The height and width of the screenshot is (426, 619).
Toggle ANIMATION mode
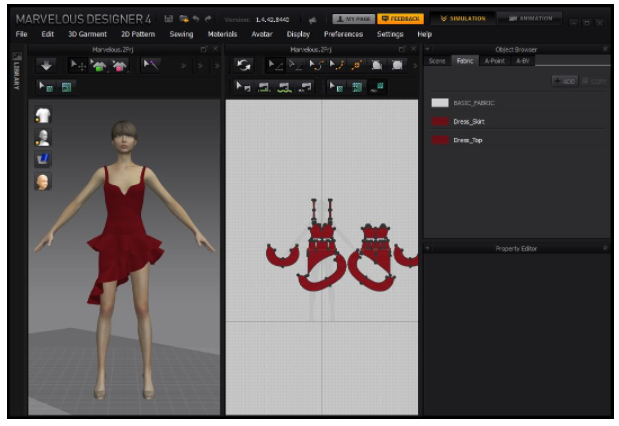pyautogui.click(x=530, y=18)
